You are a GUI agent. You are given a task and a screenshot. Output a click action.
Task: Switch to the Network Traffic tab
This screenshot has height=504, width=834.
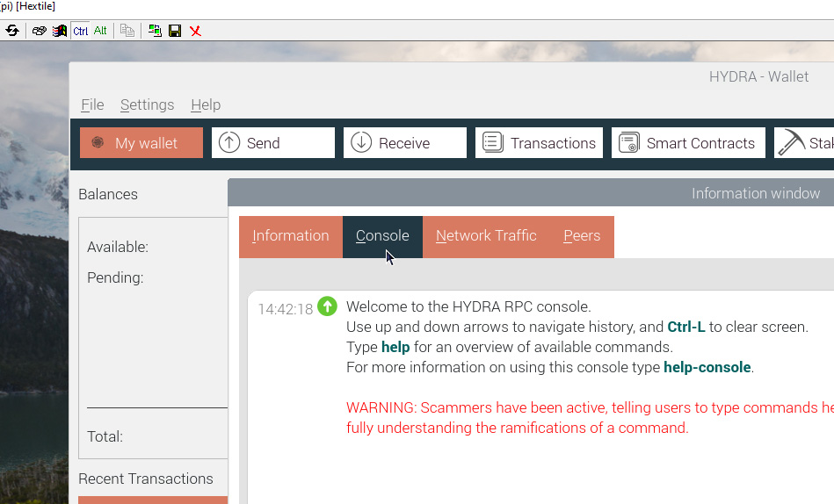[x=486, y=236]
